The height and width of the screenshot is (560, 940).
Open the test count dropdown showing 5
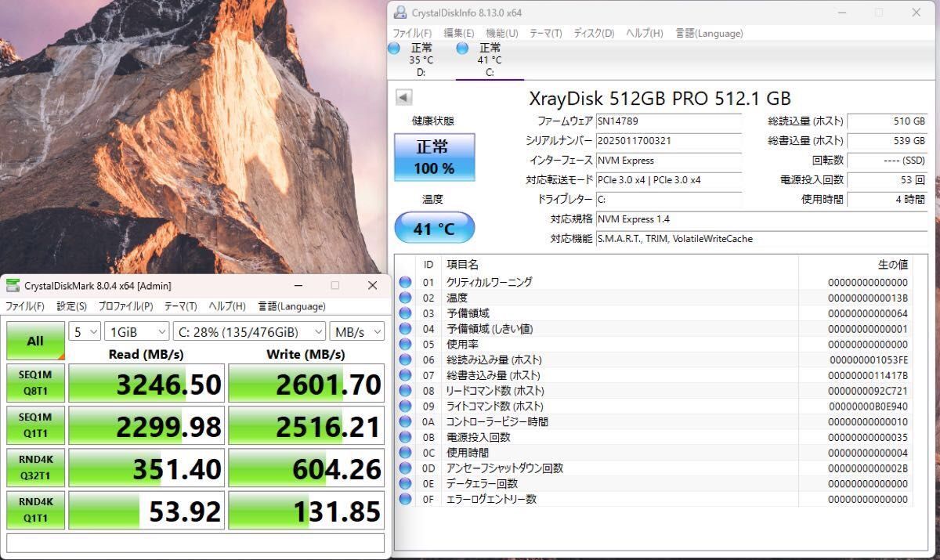pos(85,331)
